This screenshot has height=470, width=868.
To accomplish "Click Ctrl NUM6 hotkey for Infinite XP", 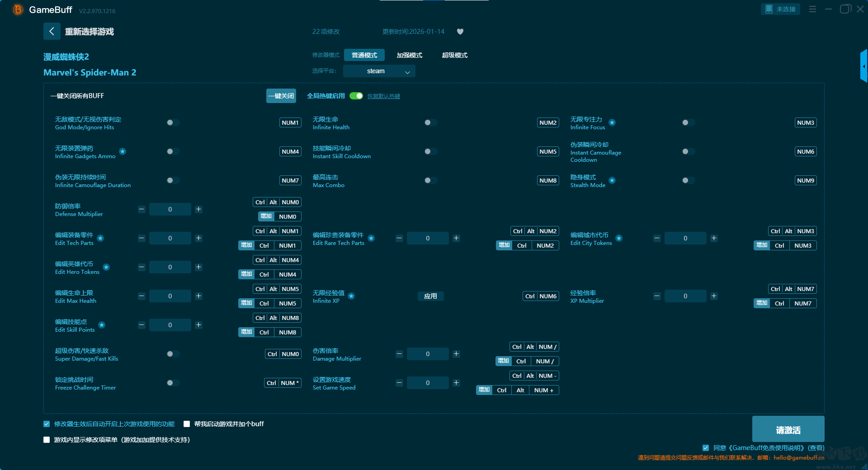I will click(541, 296).
